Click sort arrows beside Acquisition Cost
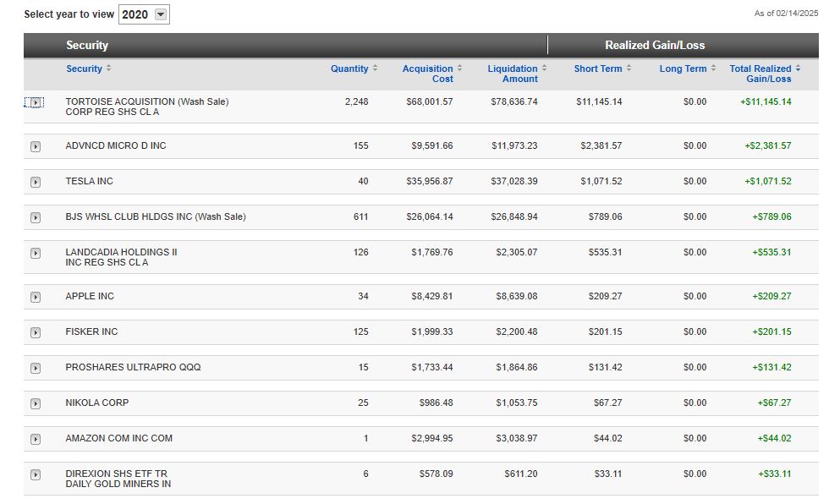The width and height of the screenshot is (840, 504). click(459, 68)
